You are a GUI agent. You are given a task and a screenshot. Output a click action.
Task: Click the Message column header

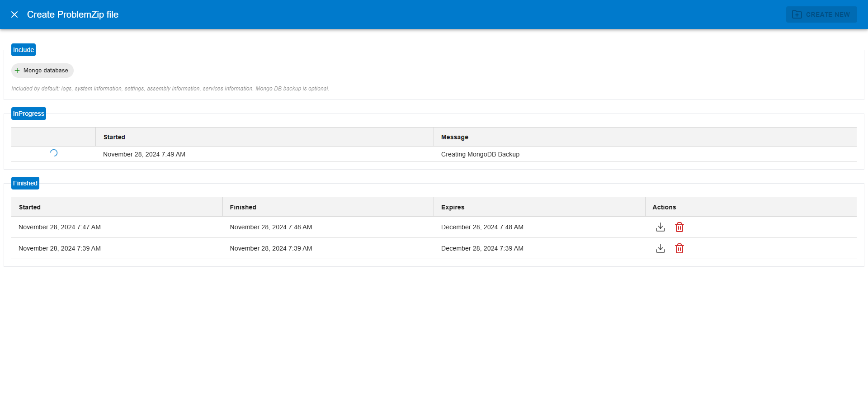click(x=454, y=137)
